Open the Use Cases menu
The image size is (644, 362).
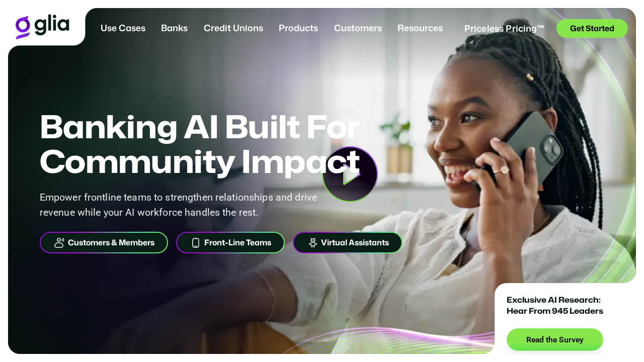(123, 28)
